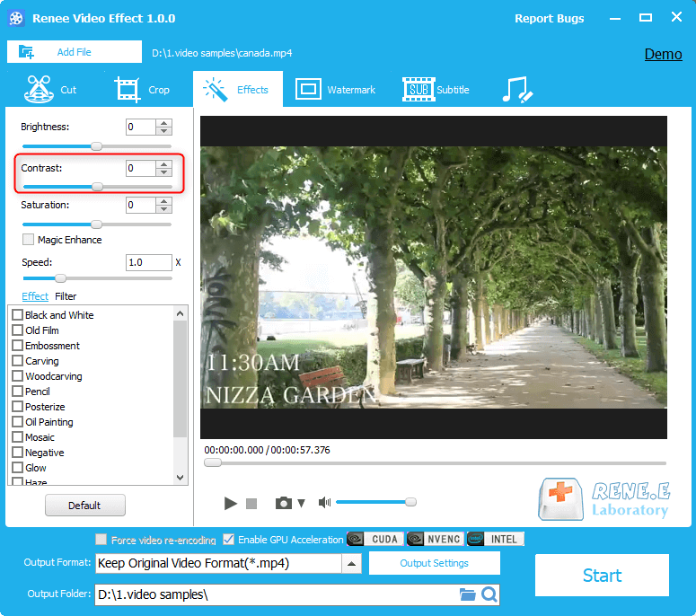The height and width of the screenshot is (616, 696).
Task: Switch to the Watermark tab
Action: (335, 90)
